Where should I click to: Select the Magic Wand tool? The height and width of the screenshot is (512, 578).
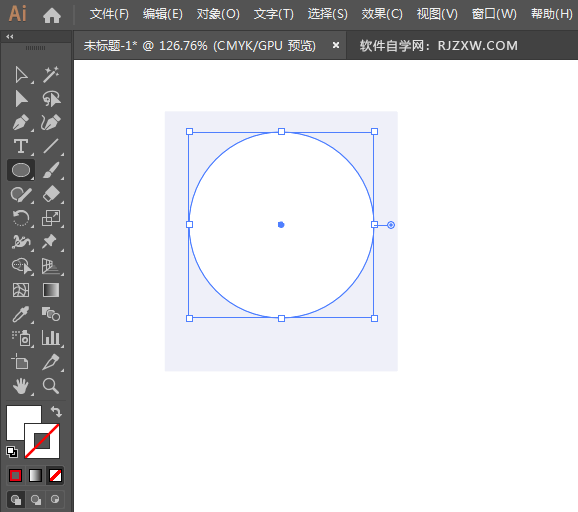tap(51, 75)
